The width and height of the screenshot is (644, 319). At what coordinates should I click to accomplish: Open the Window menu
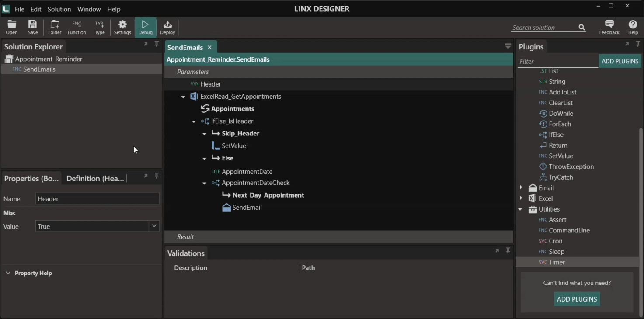pos(89,9)
